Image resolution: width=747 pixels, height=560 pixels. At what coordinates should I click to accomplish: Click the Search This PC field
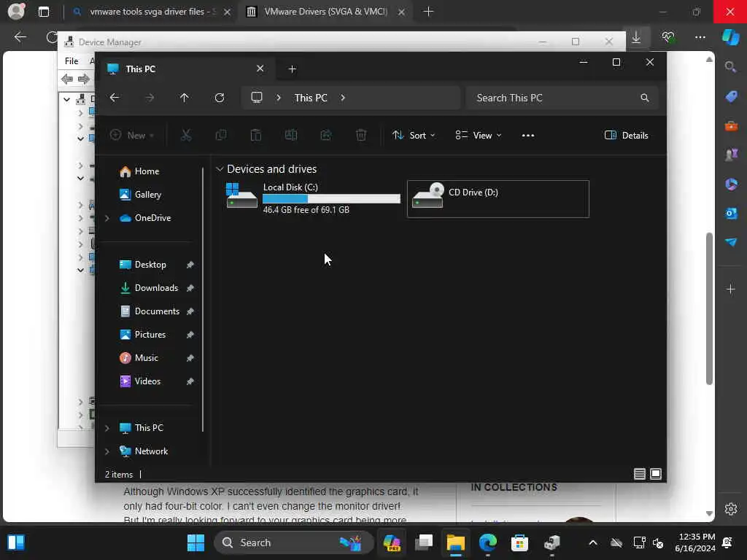tap(562, 98)
